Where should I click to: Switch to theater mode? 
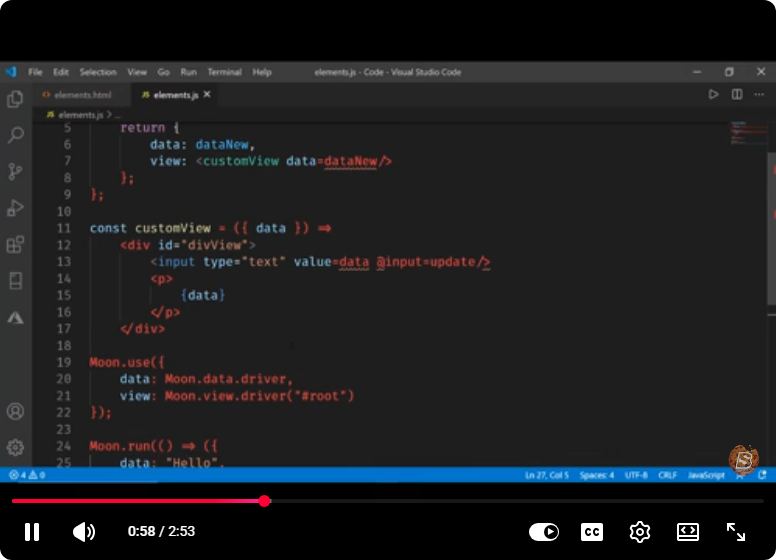[x=688, y=532]
